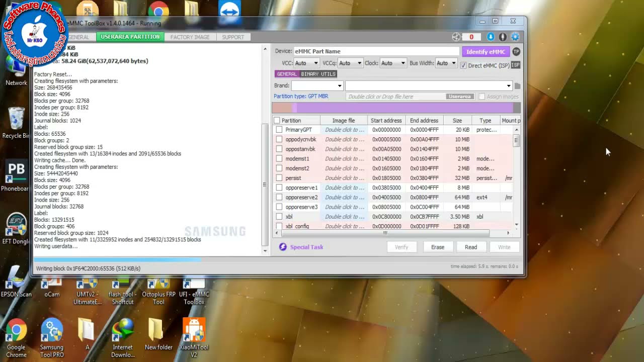This screenshot has height=362, width=644.
Task: Click the ISP pinout icon
Action: point(515,65)
